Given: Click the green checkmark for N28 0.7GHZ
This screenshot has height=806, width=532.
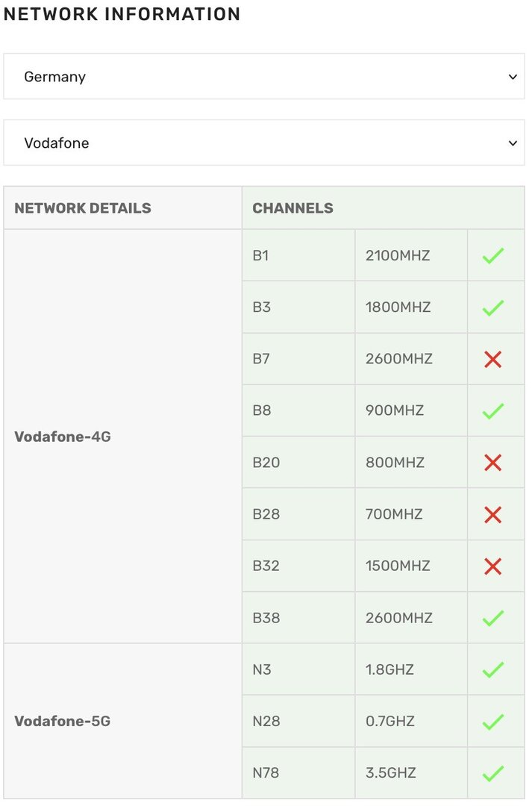Looking at the screenshot, I should point(493,722).
